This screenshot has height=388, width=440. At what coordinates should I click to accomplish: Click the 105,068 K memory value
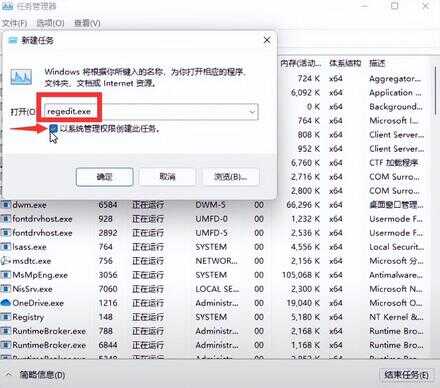(x=301, y=275)
